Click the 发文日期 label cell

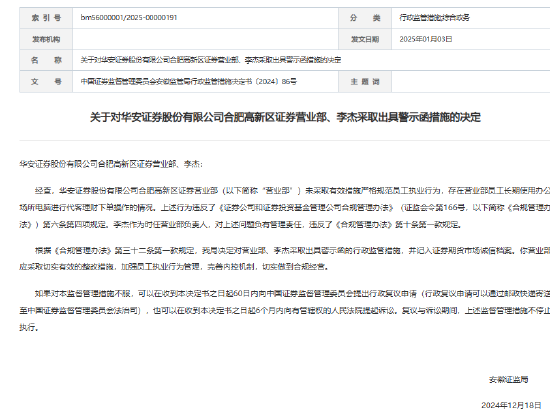[365, 39]
